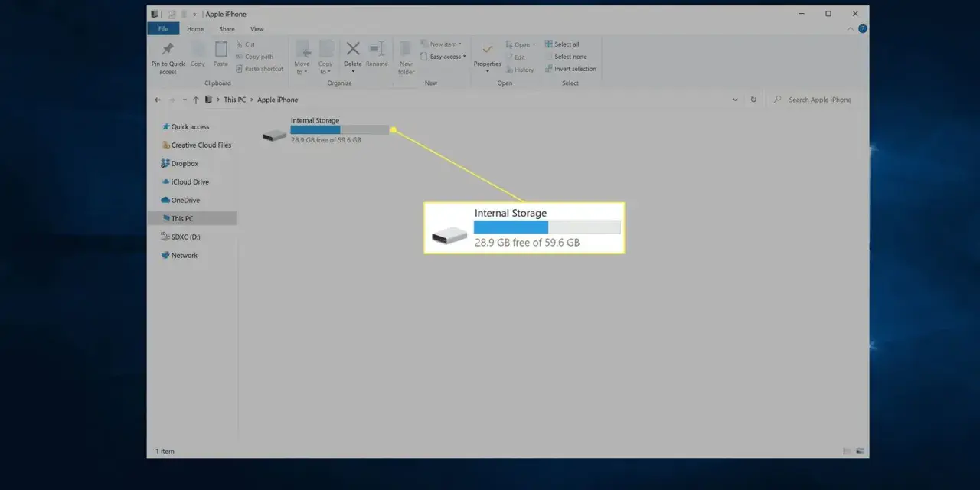Open the File tab

pyautogui.click(x=163, y=29)
